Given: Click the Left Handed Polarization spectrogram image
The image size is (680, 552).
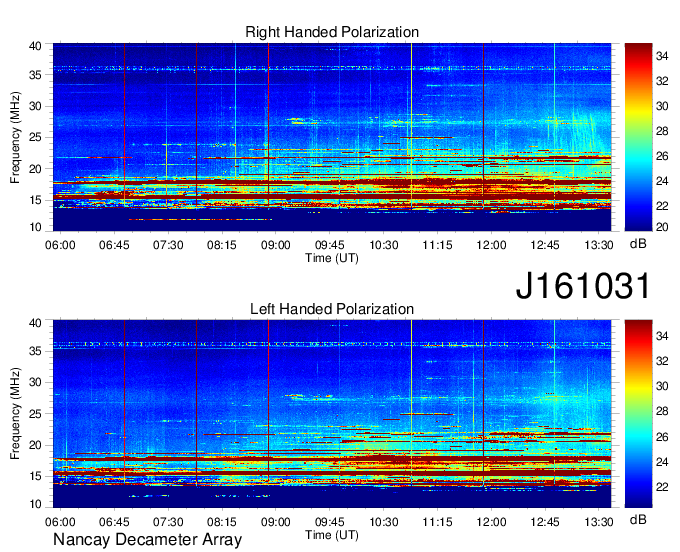Looking at the screenshot, I should [x=332, y=414].
